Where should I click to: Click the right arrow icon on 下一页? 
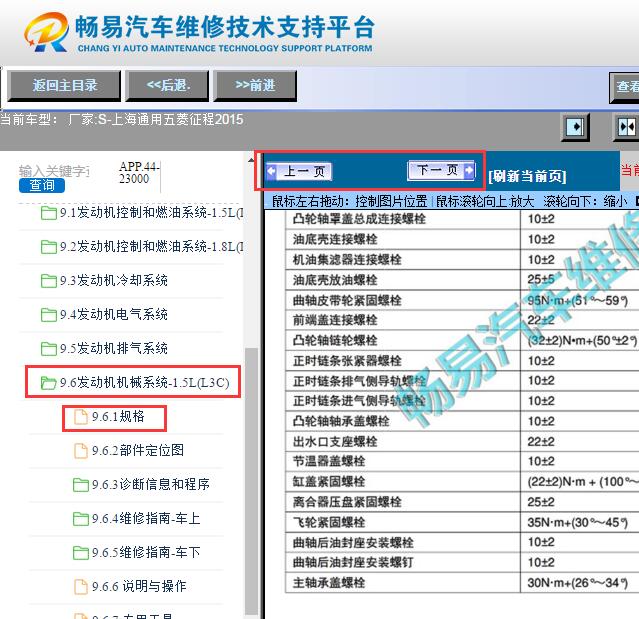[x=469, y=170]
